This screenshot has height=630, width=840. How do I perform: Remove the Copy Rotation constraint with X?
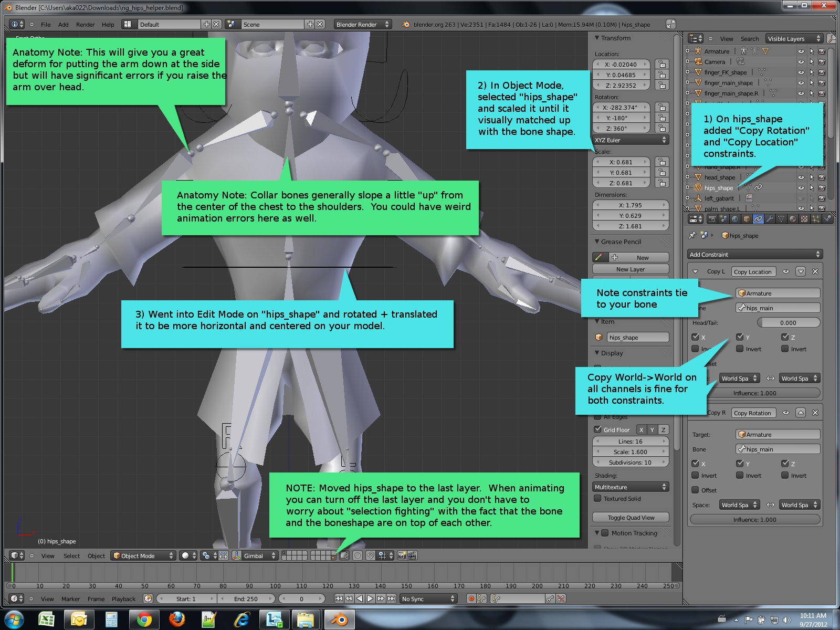click(x=815, y=413)
